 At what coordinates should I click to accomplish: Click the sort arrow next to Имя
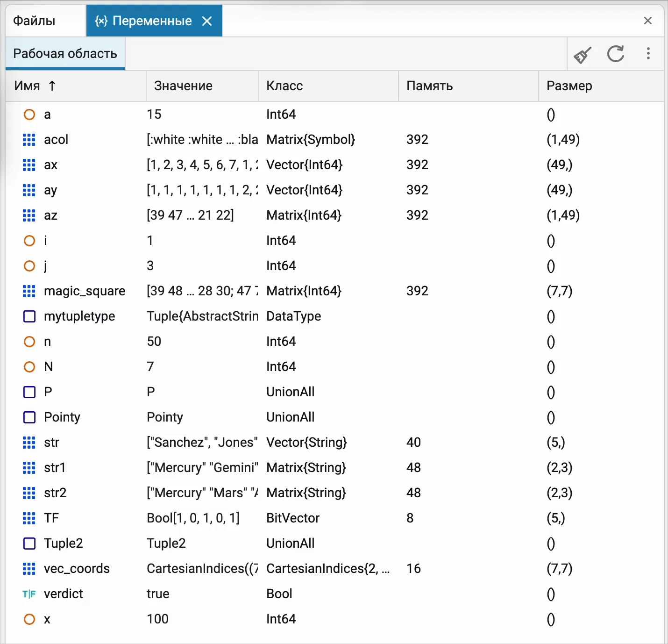coord(52,86)
